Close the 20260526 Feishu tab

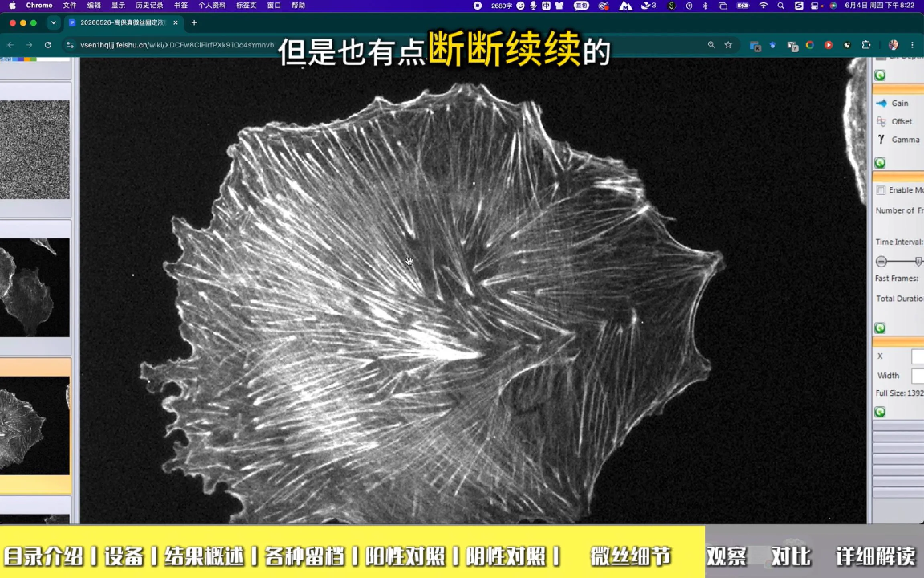[175, 23]
